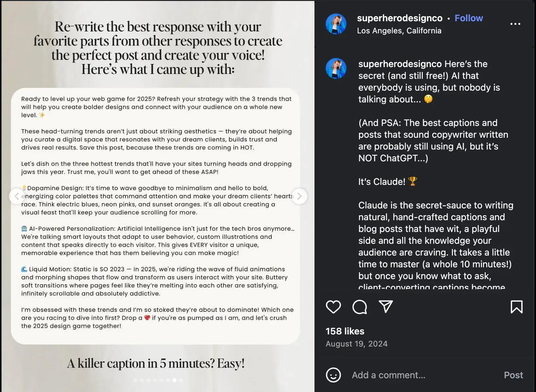Select the last carousel indicator dot

(x=181, y=380)
